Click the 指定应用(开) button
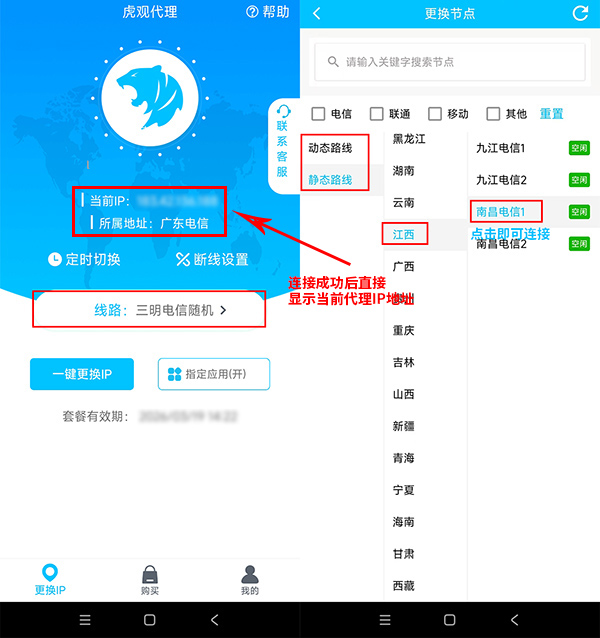 [214, 374]
